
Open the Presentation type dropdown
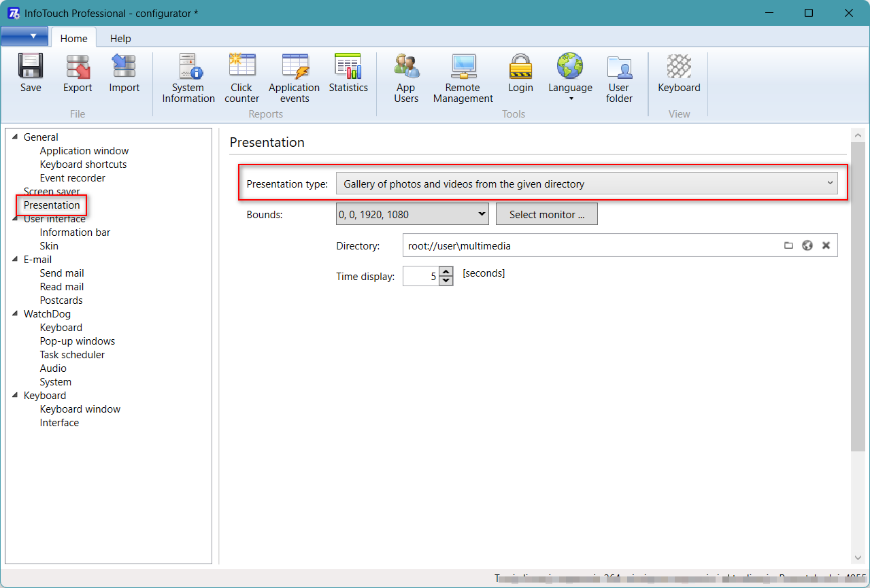coord(587,184)
